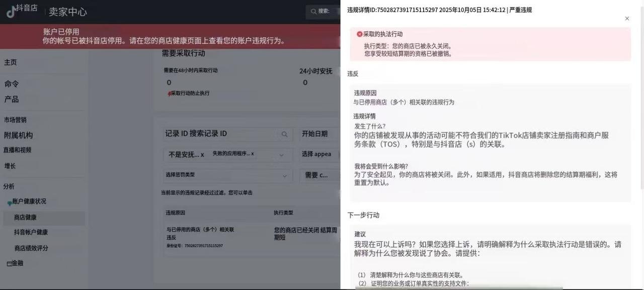The image size is (644, 290).
Task: Open the 选择惩罚类型 dropdown
Action: click(228, 175)
